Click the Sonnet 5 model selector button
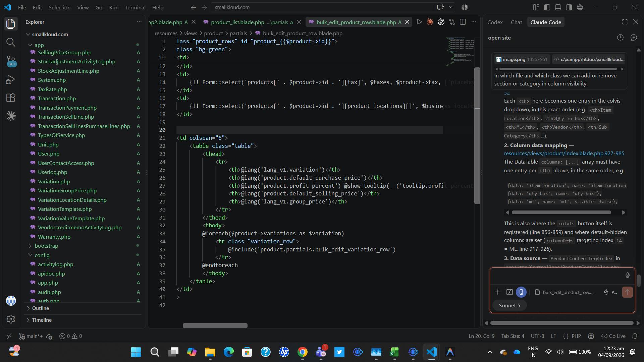 (x=509, y=306)
